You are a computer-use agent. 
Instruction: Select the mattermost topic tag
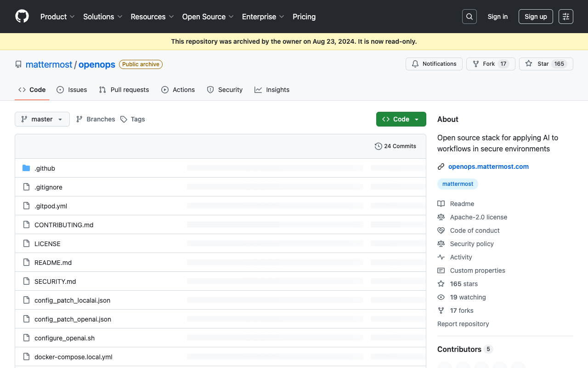(x=458, y=184)
